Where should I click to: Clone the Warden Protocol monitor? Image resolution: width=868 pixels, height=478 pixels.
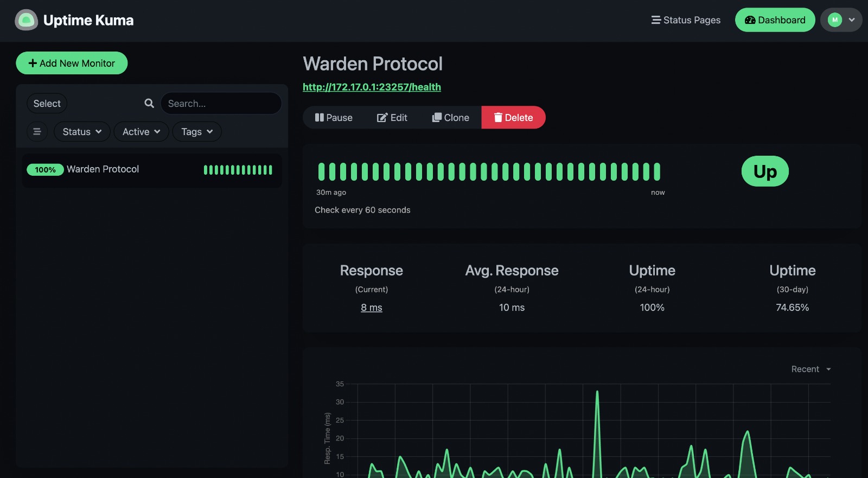(450, 118)
